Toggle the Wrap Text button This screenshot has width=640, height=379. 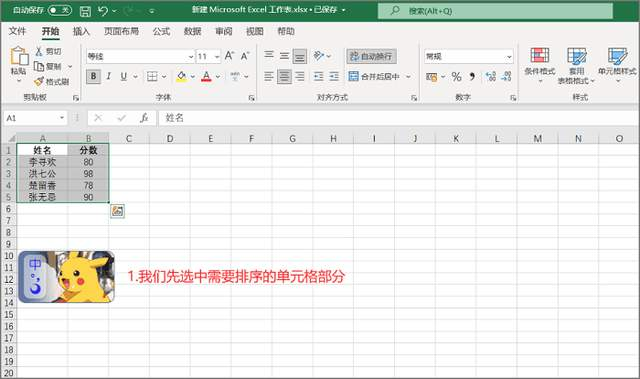pos(371,56)
